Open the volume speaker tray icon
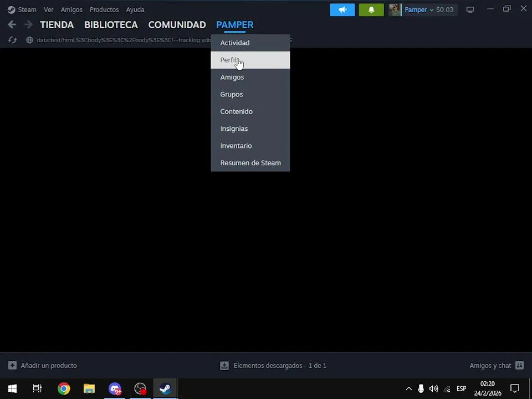This screenshot has height=399, width=532. pos(433,389)
